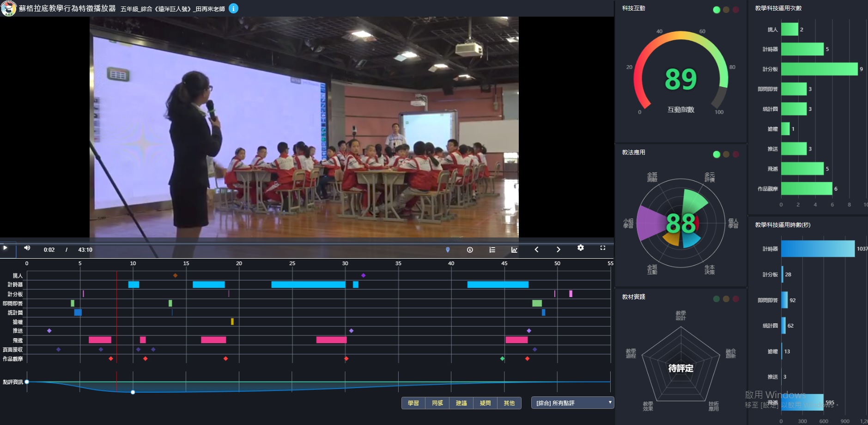868x425 pixels.
Task: Select red light in 教法應用 panel
Action: [x=736, y=154]
